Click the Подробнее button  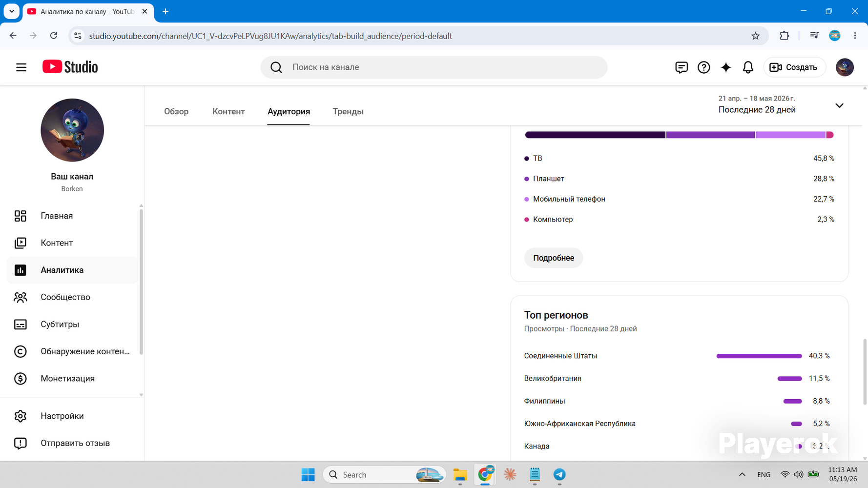point(554,258)
